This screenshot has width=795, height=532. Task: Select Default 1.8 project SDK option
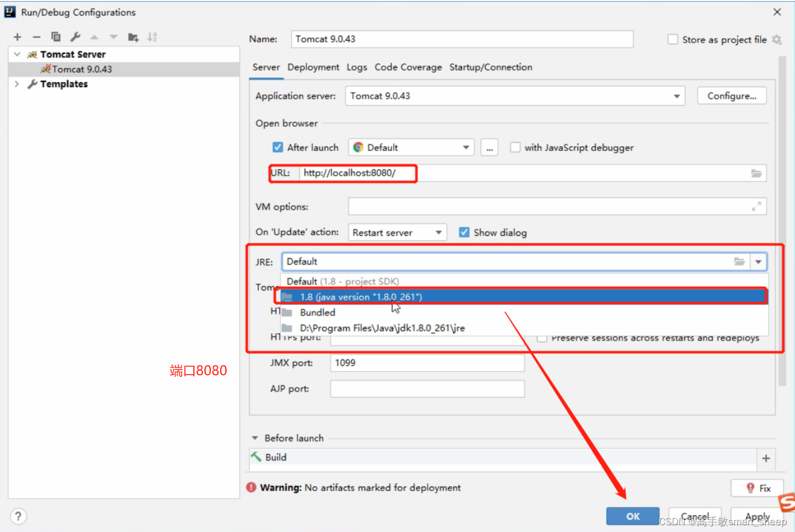(524, 281)
